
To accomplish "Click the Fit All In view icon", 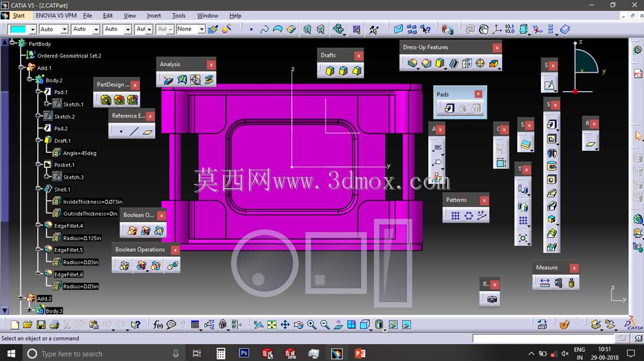I will [272, 325].
